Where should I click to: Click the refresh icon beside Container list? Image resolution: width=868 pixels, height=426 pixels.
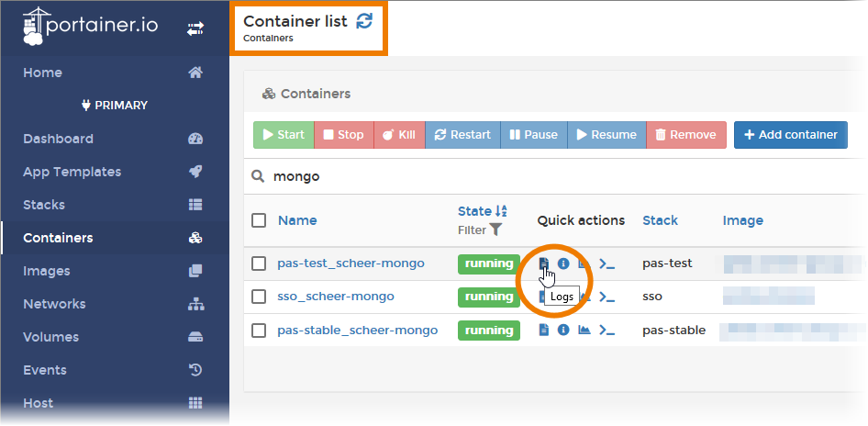(x=364, y=21)
